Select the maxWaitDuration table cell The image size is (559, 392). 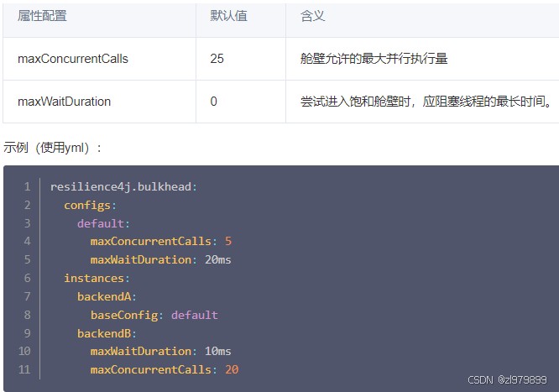pos(65,102)
